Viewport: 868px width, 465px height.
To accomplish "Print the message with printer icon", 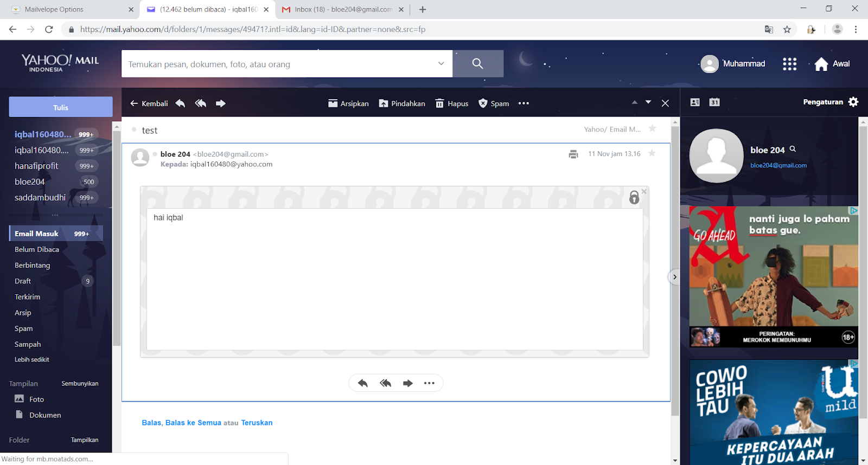I will point(573,154).
